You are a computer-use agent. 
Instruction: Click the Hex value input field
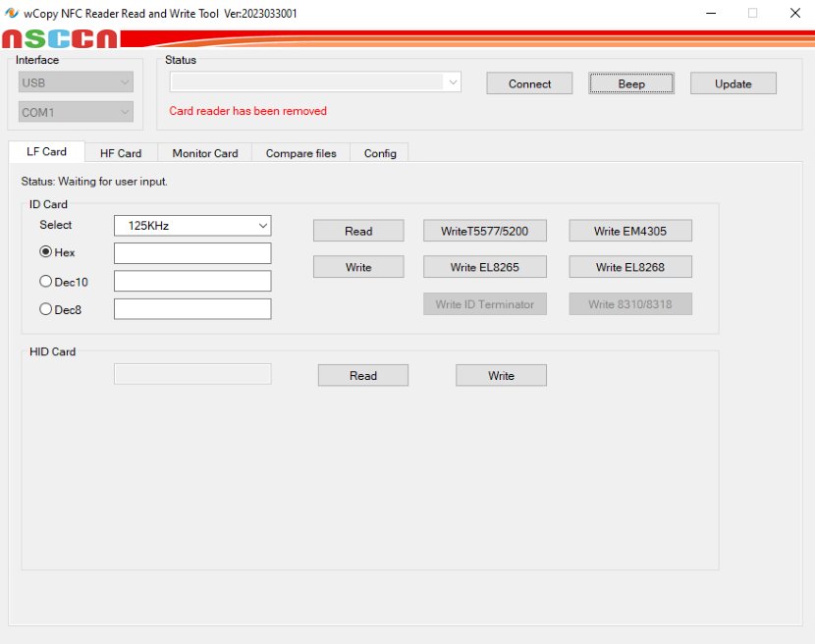[192, 253]
